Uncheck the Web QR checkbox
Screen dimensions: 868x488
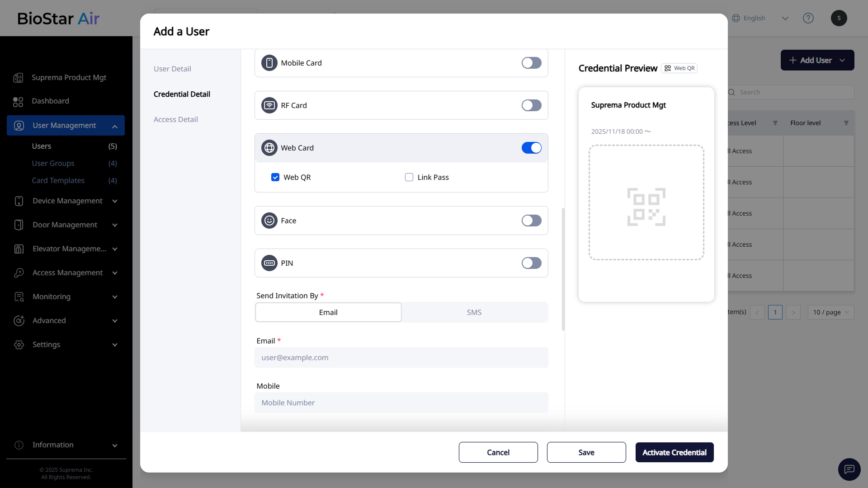tap(275, 177)
